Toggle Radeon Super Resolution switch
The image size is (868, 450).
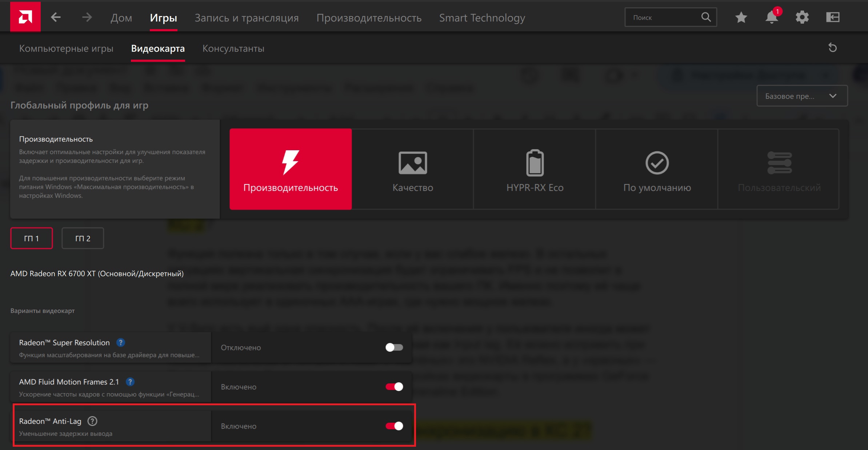coord(394,347)
